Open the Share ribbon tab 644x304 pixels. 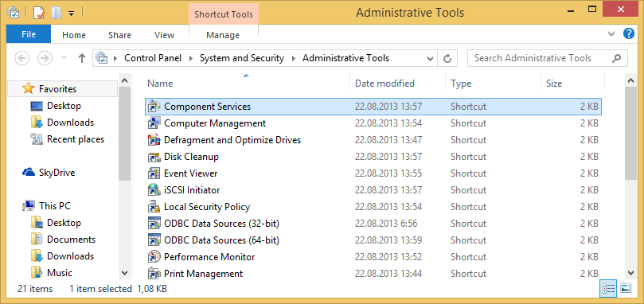119,35
